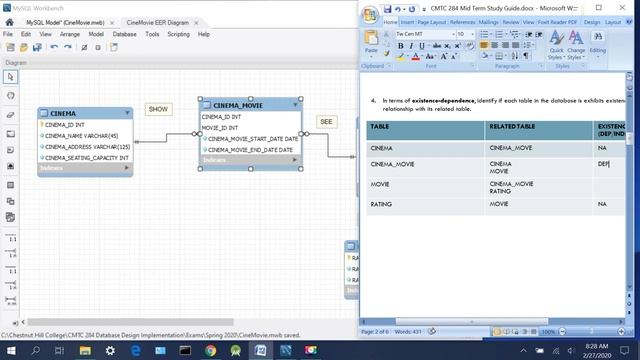Screen dimensions: 640x360
Task: Toggle Bold in Word ribbon
Action: pyautogui.click(x=400, y=46)
